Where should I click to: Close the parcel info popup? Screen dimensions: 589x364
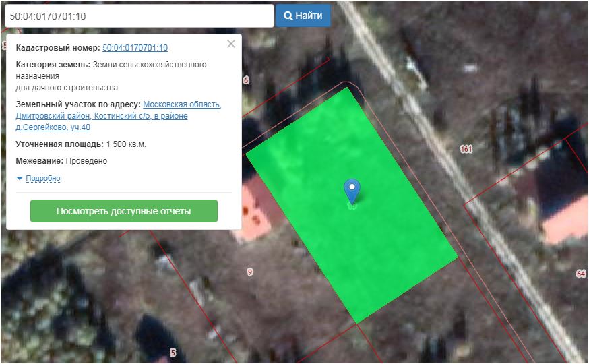[x=231, y=44]
